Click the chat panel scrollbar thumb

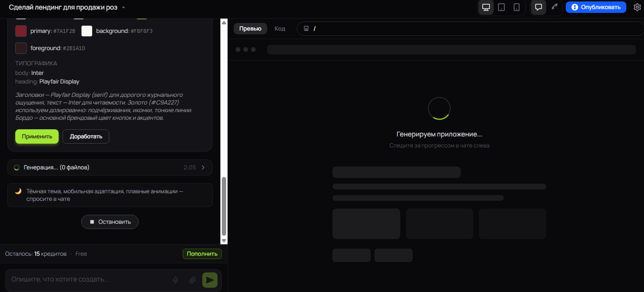[x=224, y=206]
